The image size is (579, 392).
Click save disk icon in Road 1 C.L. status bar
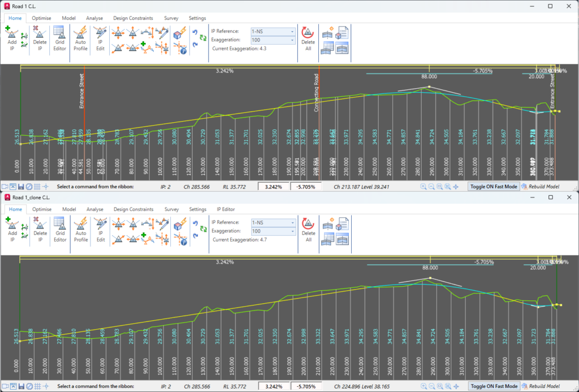point(21,187)
